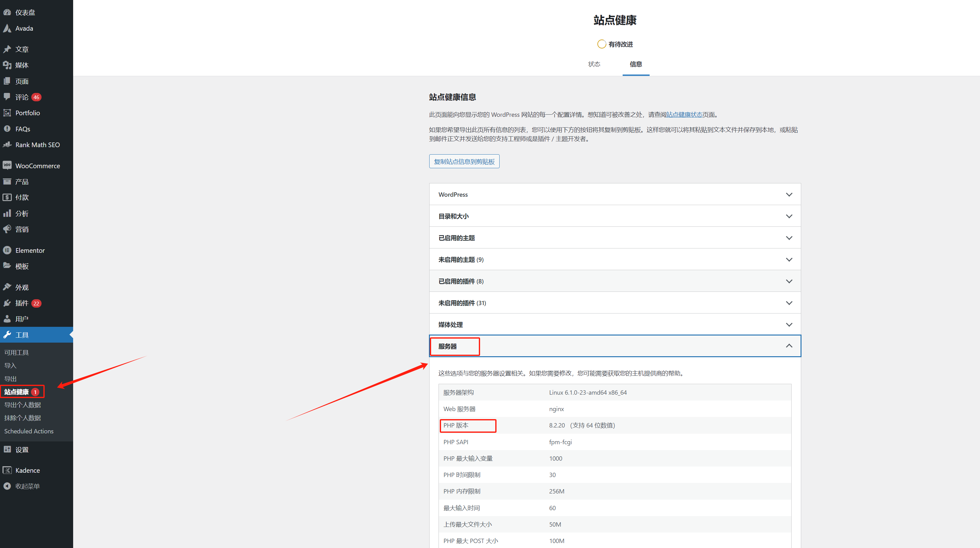Open the 评论 section showing 46 pending
Viewport: 980px width, 548px height.
pos(22,97)
